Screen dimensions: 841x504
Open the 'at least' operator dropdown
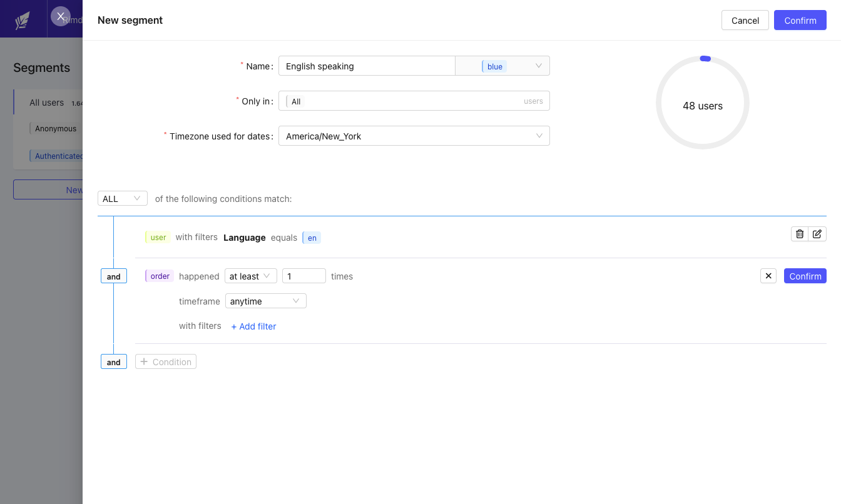(x=251, y=276)
